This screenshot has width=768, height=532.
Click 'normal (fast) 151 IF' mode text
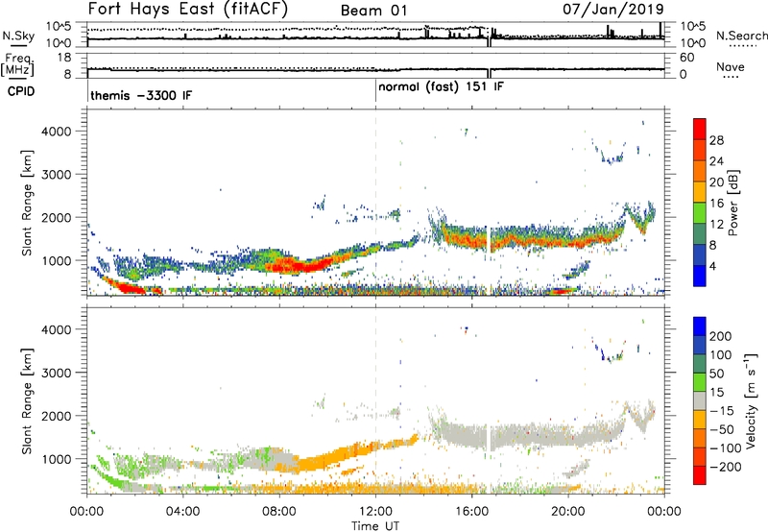coord(441,87)
